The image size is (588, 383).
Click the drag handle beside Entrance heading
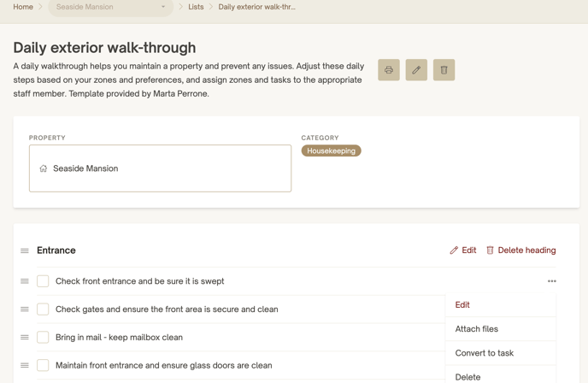coord(25,250)
